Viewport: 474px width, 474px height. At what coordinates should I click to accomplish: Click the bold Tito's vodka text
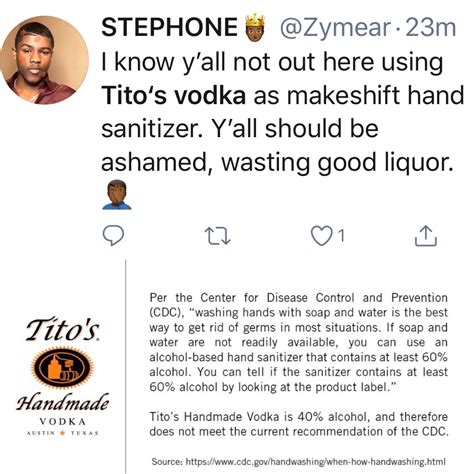174,95
